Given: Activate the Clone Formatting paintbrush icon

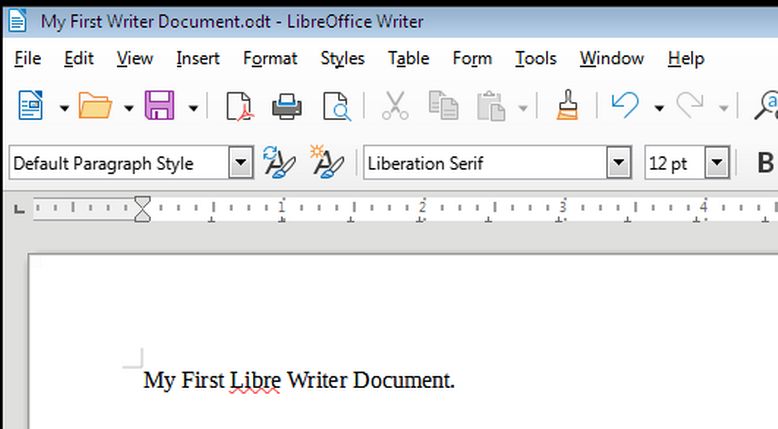Looking at the screenshot, I should click(568, 105).
